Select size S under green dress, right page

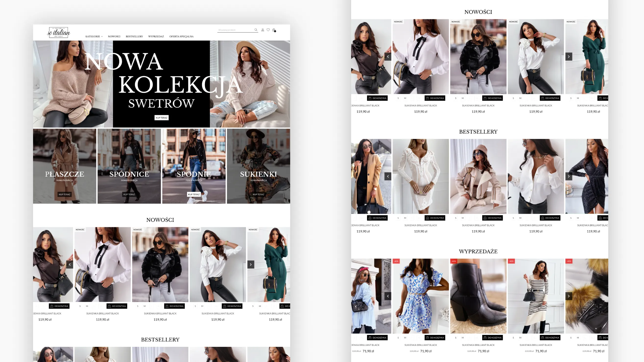(x=571, y=98)
